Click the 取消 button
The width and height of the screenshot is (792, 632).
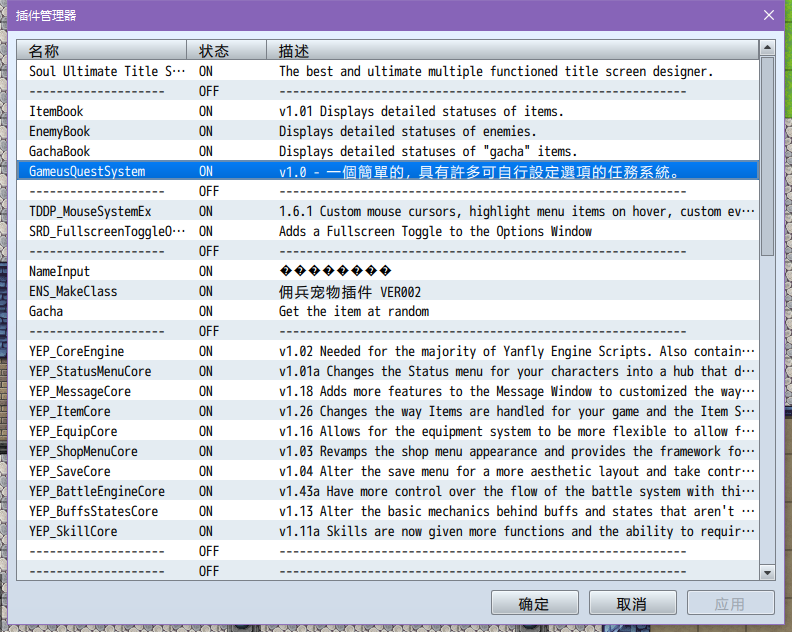pyautogui.click(x=632, y=603)
